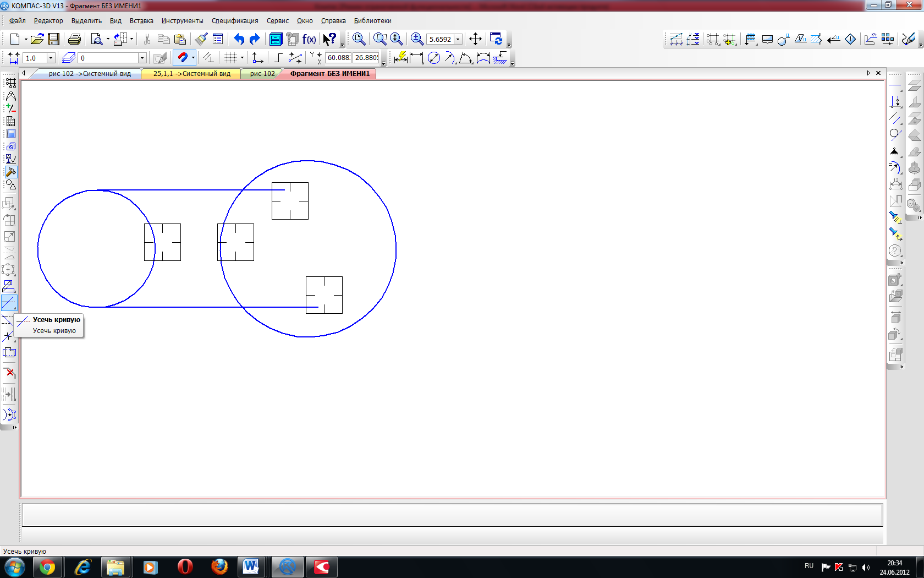Select the Editing hammer panel icon
This screenshot has width=924, height=578.
click(10, 172)
